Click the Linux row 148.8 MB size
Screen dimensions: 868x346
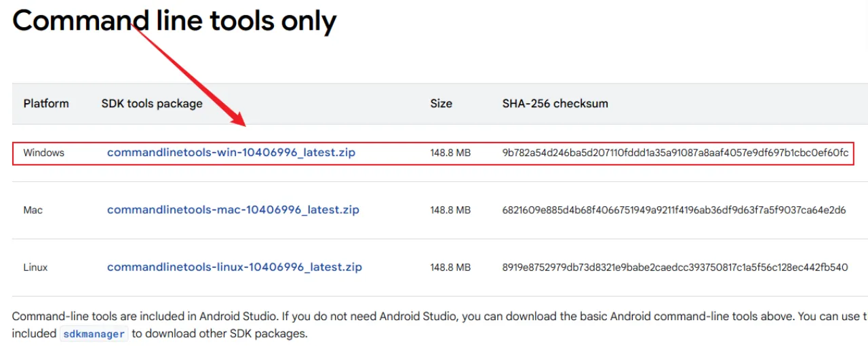[x=450, y=267]
